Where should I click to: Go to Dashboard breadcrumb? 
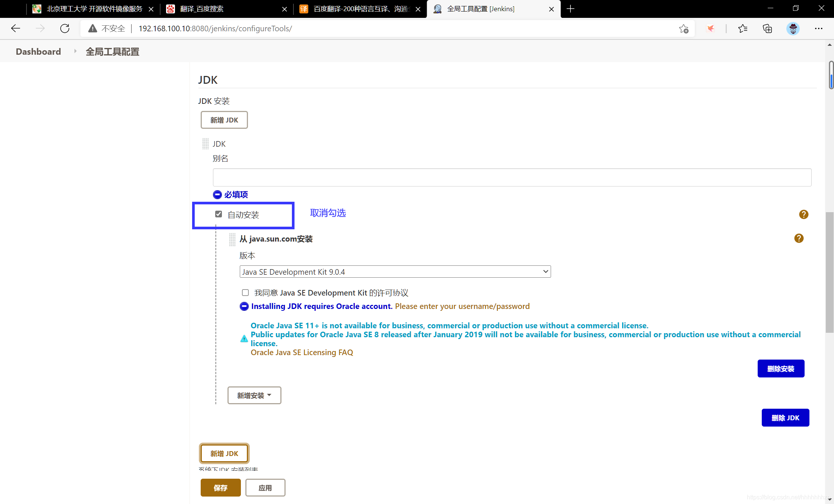point(38,51)
